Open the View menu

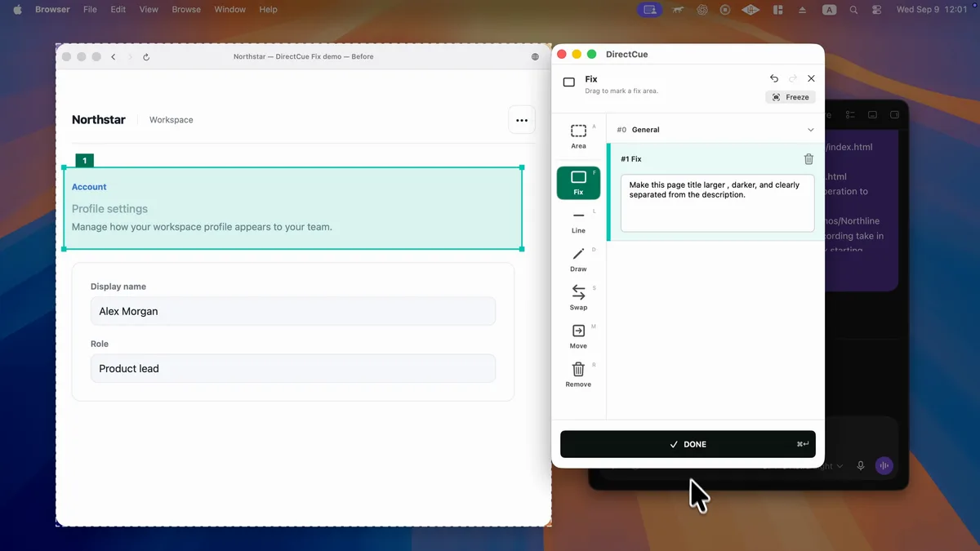(x=149, y=10)
